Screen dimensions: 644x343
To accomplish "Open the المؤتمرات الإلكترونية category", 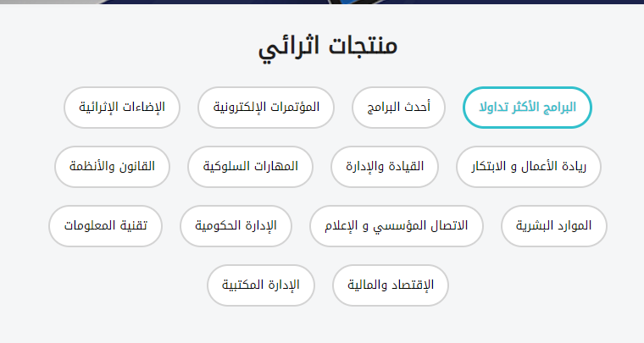I will click(x=266, y=108).
